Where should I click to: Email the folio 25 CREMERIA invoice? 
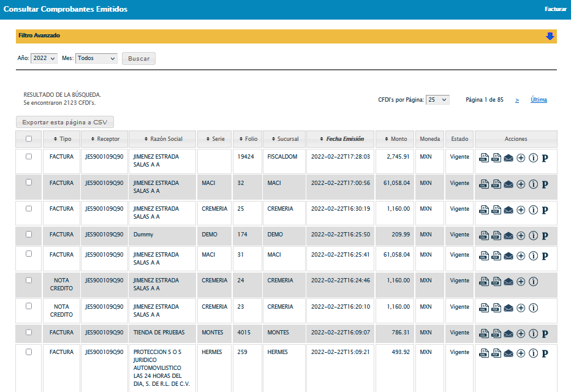(x=509, y=210)
